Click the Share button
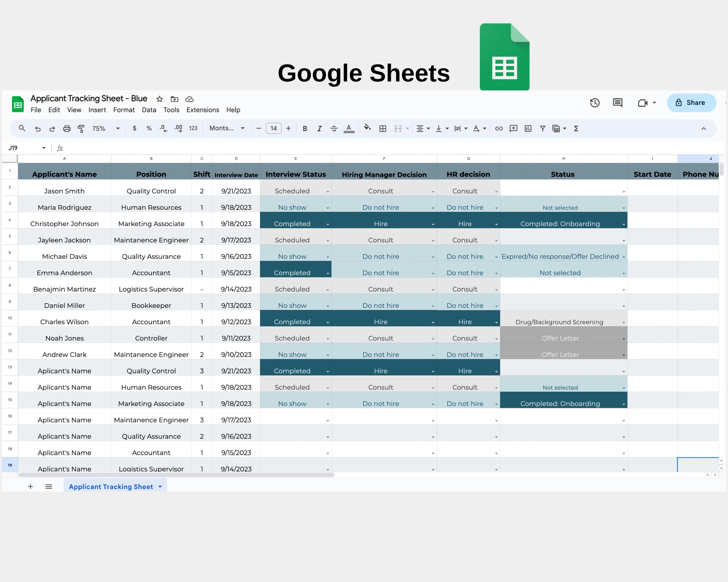 691,102
